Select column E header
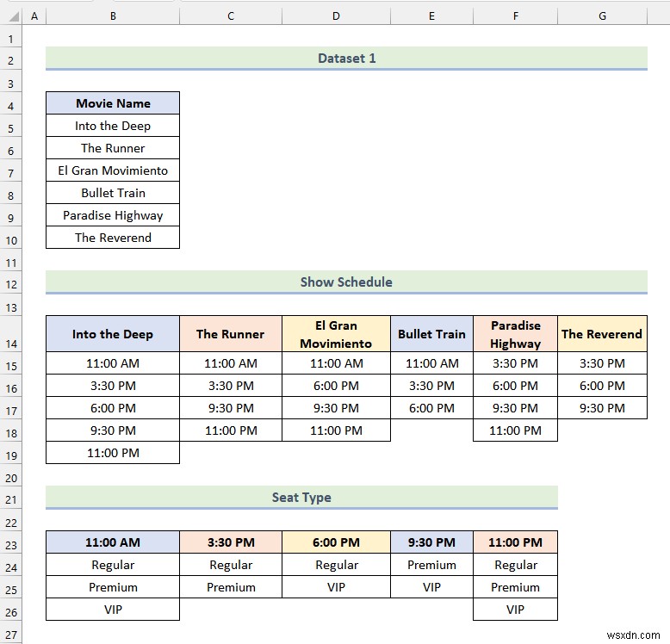This screenshot has height=644, width=670. pos(431,16)
